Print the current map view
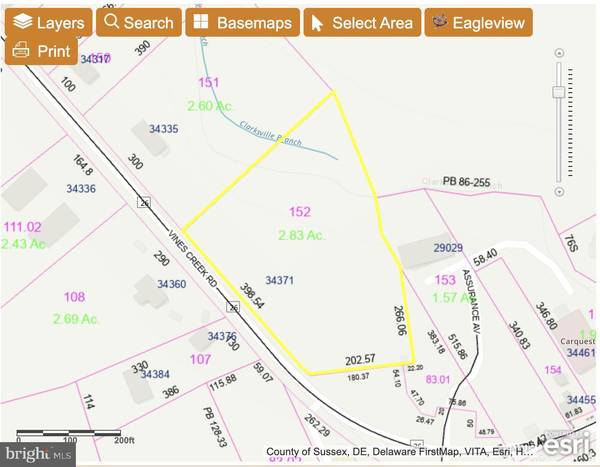The height and width of the screenshot is (467, 600). pos(41,50)
